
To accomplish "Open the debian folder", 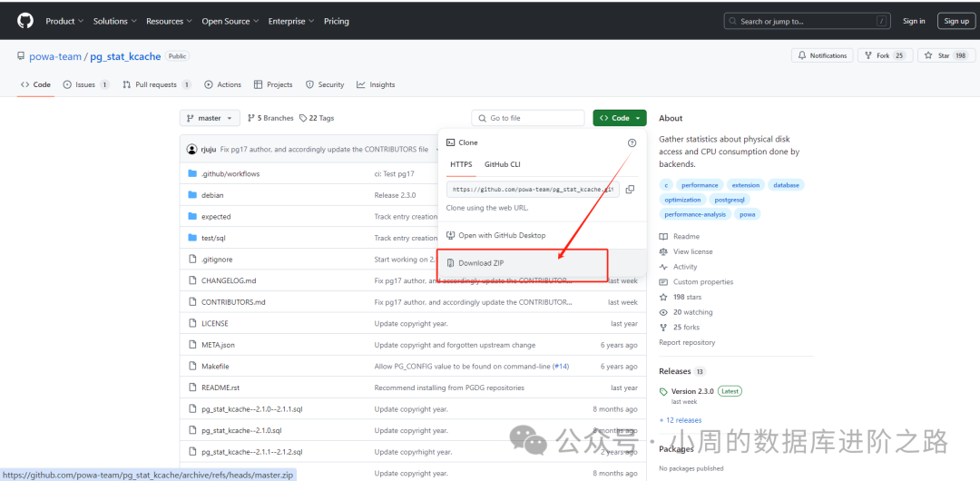I will [212, 195].
